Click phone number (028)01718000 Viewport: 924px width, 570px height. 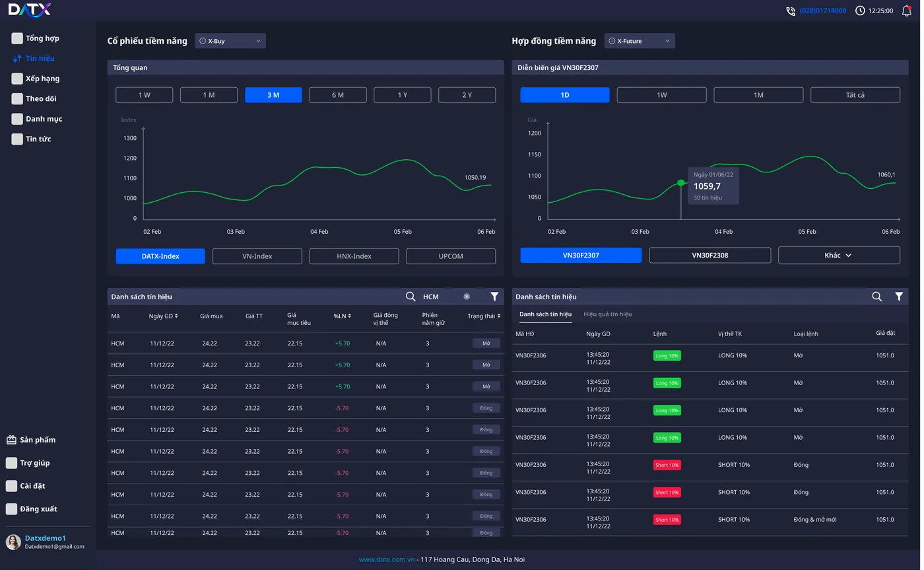click(x=822, y=11)
